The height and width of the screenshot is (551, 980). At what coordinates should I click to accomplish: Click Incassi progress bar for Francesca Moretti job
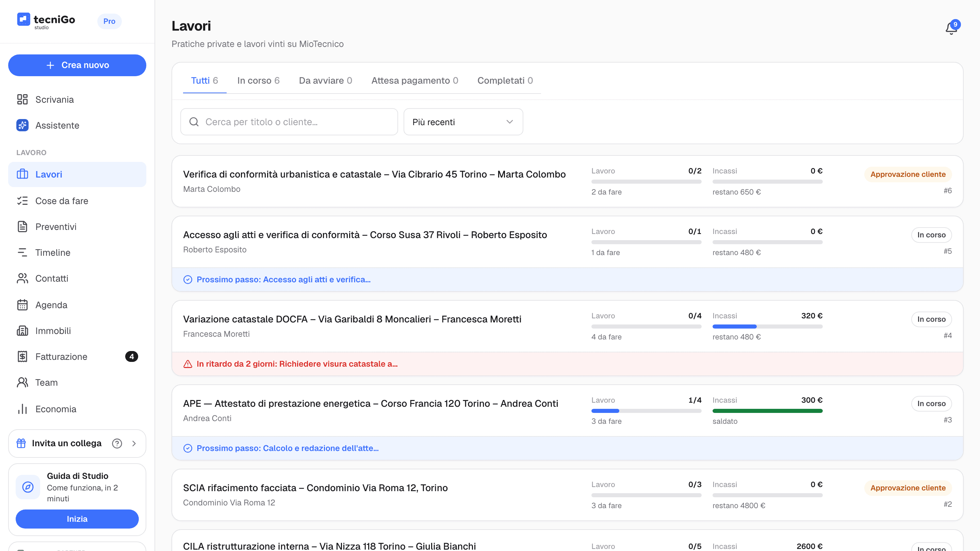(x=767, y=327)
